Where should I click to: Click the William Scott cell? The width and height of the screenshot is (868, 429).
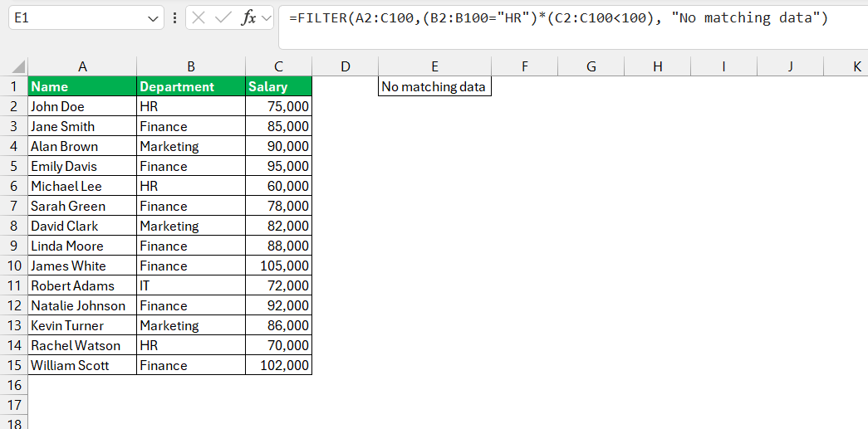[82, 365]
